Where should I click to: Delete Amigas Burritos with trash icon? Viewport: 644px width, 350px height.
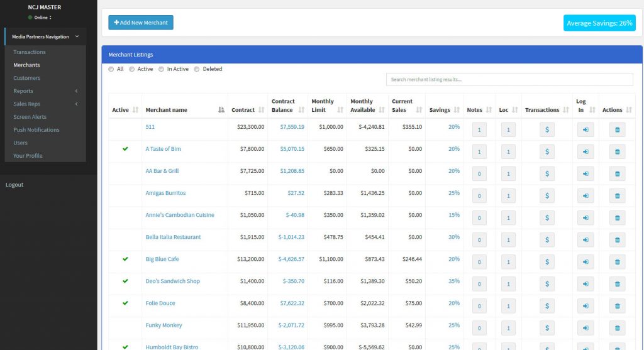(x=618, y=195)
